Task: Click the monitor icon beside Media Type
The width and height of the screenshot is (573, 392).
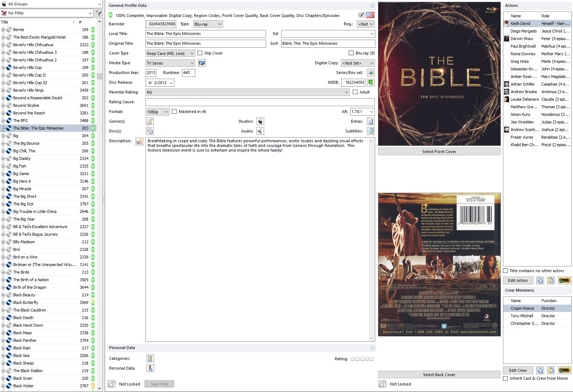Action: [x=202, y=63]
